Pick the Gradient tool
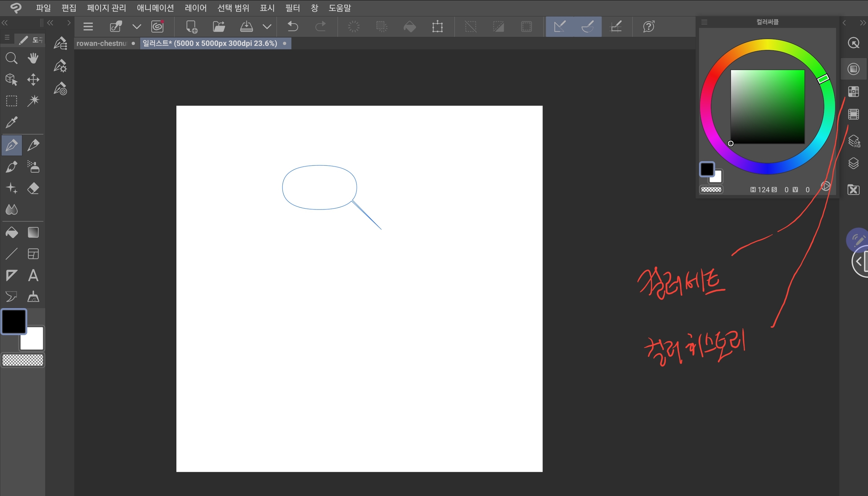The image size is (868, 496). (x=33, y=233)
